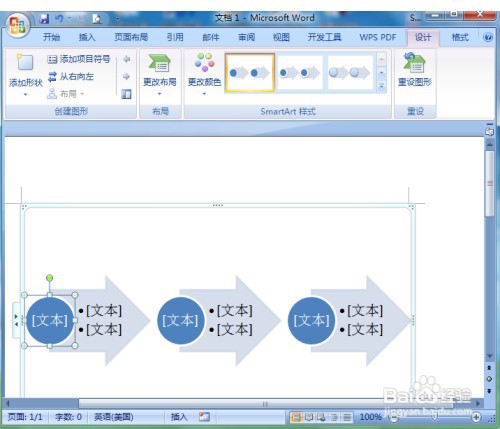Open the 布局 dropdown in 创建图形
Screen dimensions: 500x429
[x=66, y=94]
